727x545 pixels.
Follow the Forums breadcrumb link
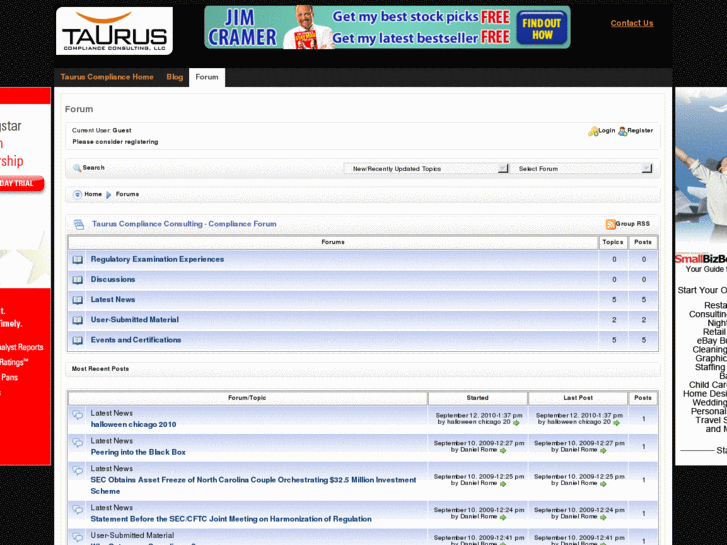pos(128,194)
